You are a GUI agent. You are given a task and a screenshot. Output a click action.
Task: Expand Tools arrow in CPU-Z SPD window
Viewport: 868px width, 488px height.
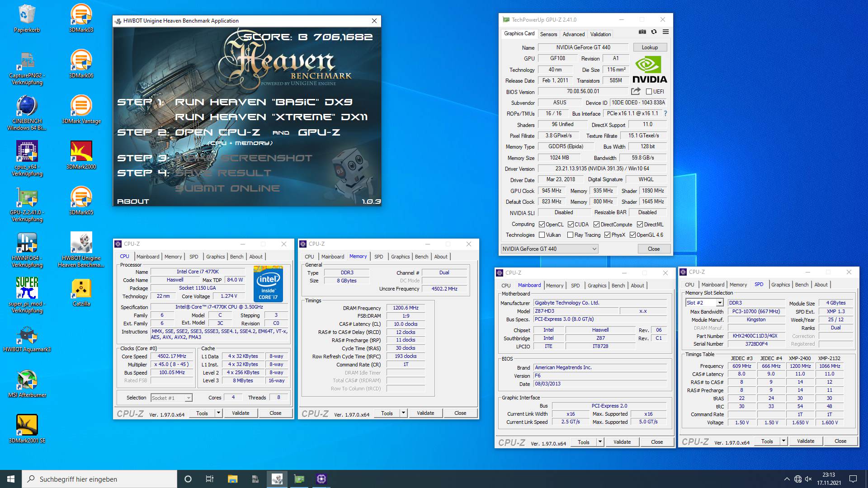[x=783, y=441]
